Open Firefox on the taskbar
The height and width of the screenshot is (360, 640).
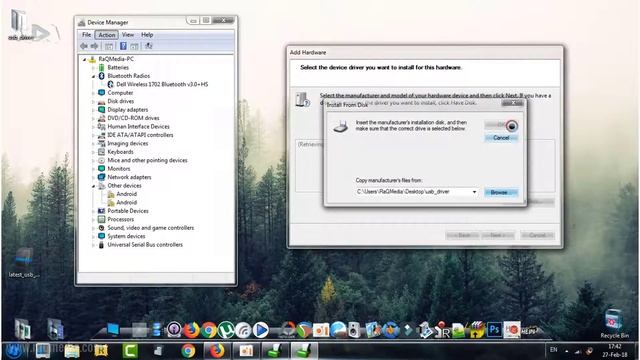(x=217, y=351)
